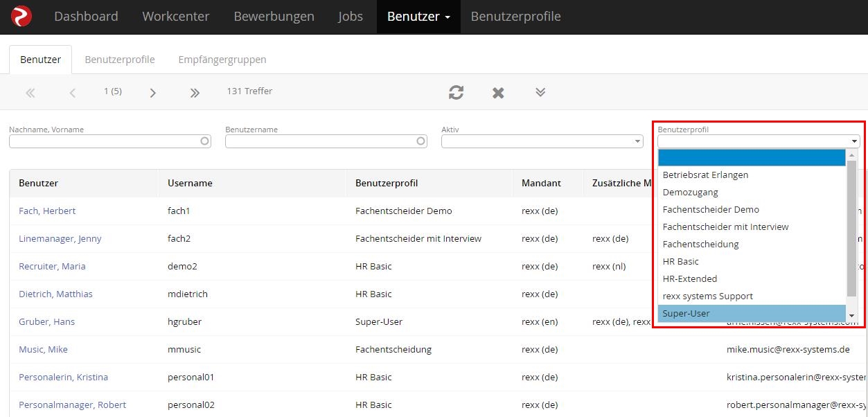This screenshot has width=868, height=417.
Task: Click the dropdown list scrollbar thumb
Action: tap(853, 229)
